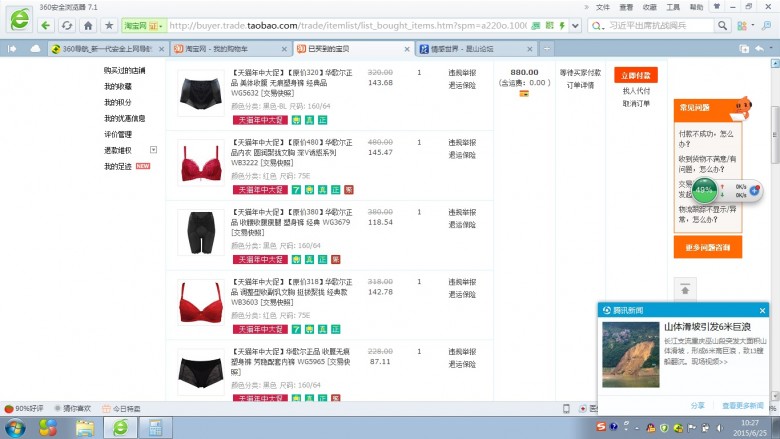
Task: Open the black shaping shorts WG5632 thumbnail
Action: coord(201,93)
